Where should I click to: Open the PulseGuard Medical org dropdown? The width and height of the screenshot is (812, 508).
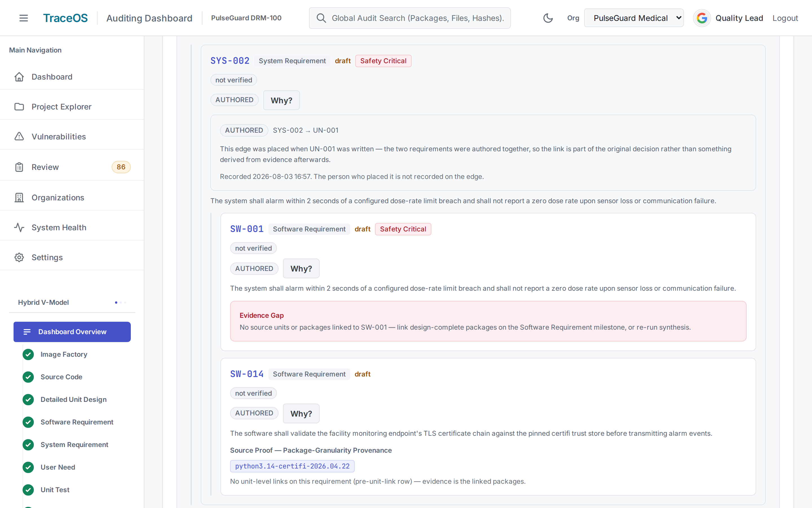pyautogui.click(x=634, y=18)
